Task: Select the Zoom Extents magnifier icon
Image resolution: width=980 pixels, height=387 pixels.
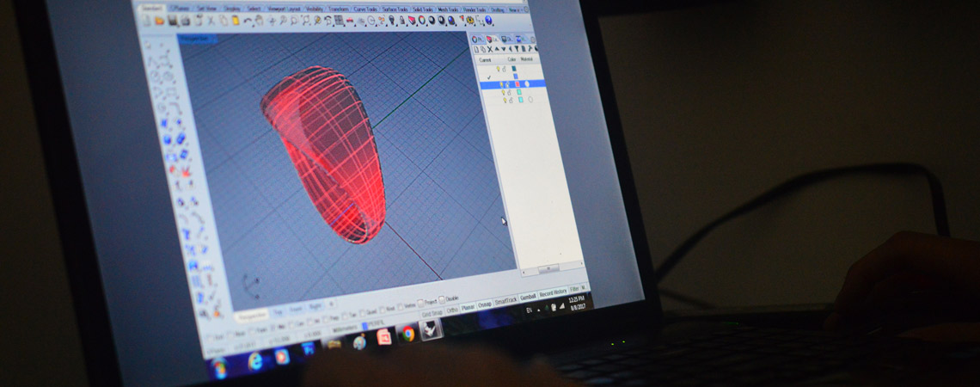Action: 305,20
